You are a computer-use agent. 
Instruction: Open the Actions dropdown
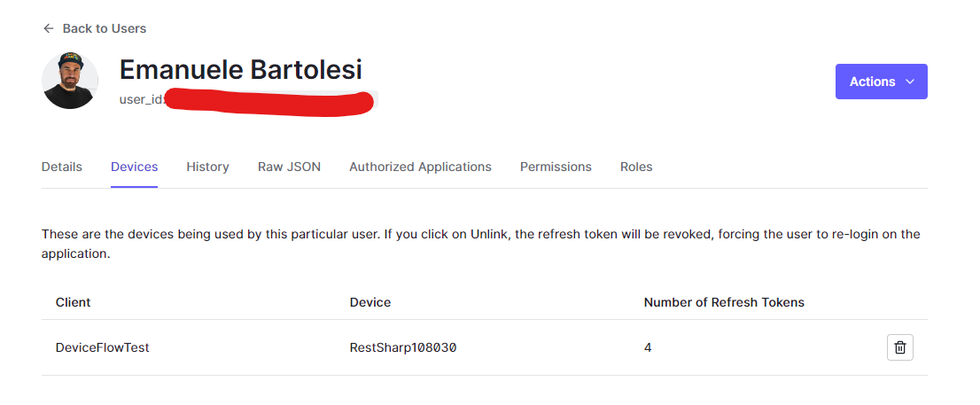[881, 82]
